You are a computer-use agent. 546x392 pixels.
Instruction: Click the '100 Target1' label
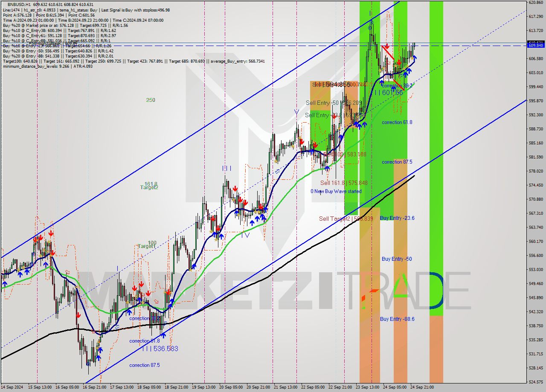point(147,245)
